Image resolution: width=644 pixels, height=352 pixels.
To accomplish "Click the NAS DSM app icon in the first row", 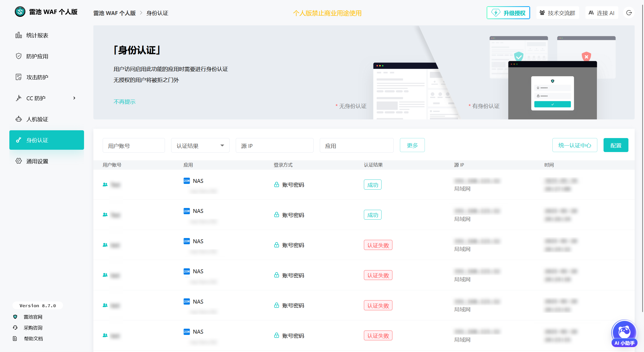I will point(186,181).
